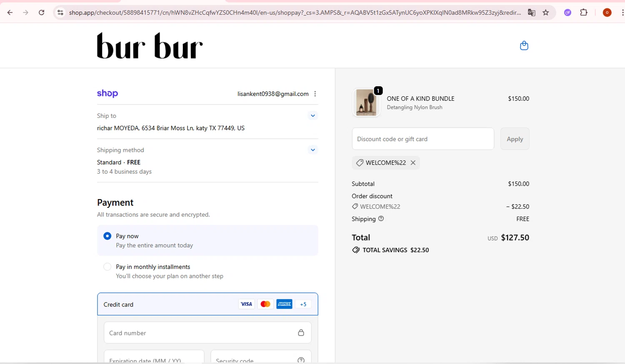Focus the Security code field
The width and height of the screenshot is (625, 364).
click(261, 357)
